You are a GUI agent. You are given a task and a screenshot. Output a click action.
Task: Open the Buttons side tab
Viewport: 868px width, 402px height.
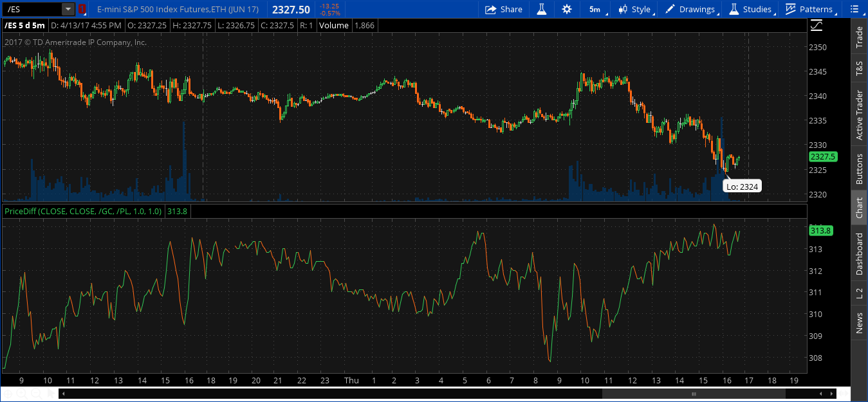859,169
